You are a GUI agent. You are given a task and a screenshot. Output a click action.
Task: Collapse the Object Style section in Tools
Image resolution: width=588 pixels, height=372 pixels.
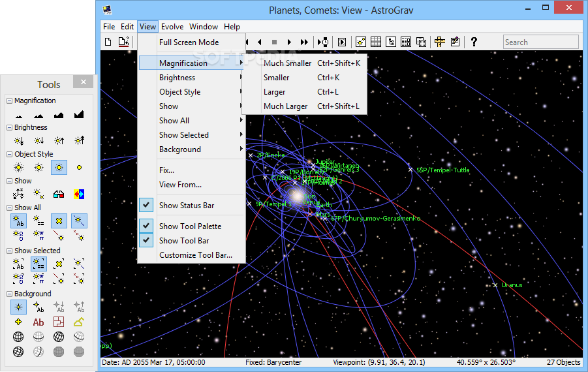point(9,154)
